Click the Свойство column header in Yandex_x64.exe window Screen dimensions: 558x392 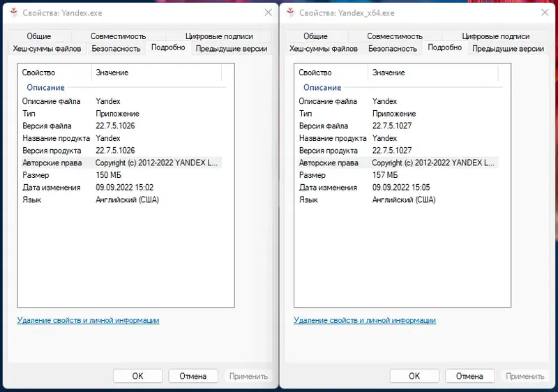[315, 73]
